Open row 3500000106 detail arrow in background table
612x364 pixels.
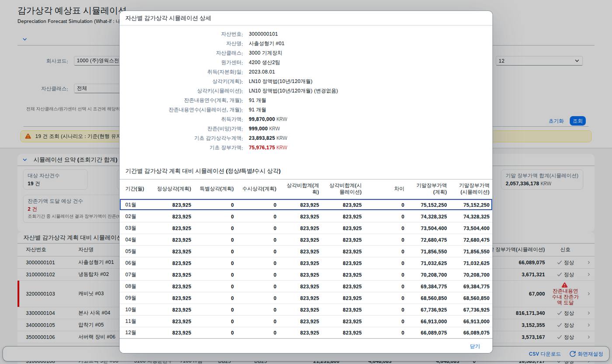pyautogui.click(x=589, y=337)
